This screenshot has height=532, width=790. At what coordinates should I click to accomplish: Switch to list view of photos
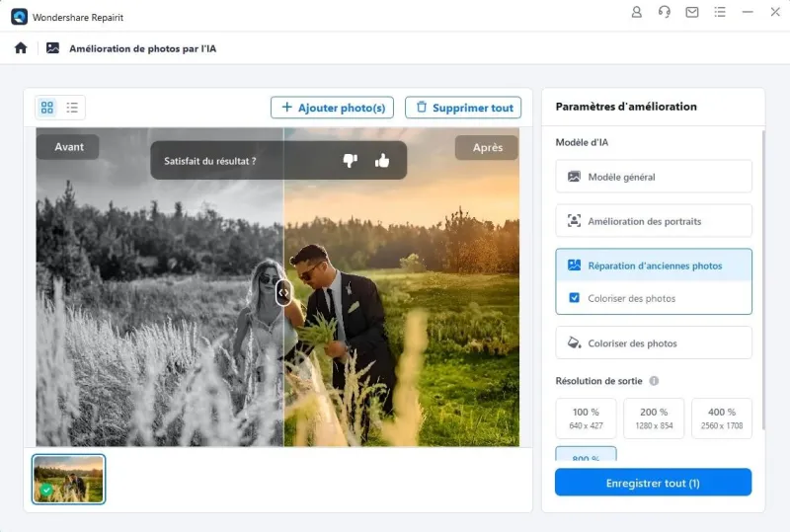[72, 108]
